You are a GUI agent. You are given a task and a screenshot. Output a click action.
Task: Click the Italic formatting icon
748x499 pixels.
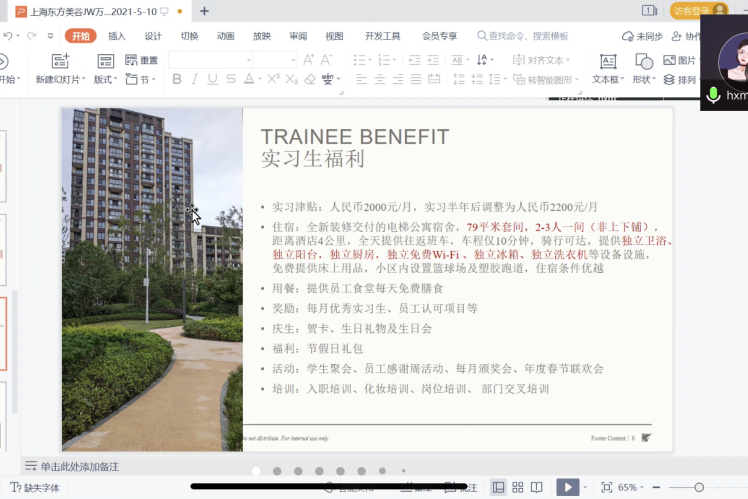(x=193, y=80)
